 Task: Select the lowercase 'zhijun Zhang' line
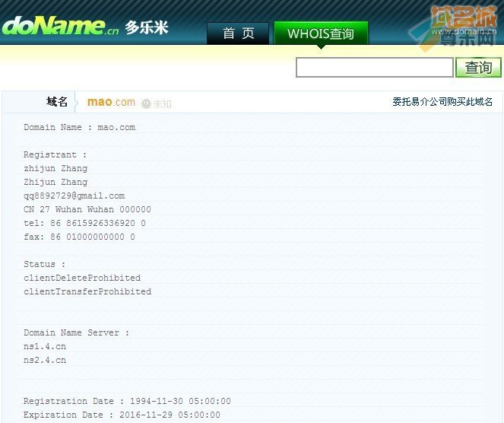(x=55, y=168)
